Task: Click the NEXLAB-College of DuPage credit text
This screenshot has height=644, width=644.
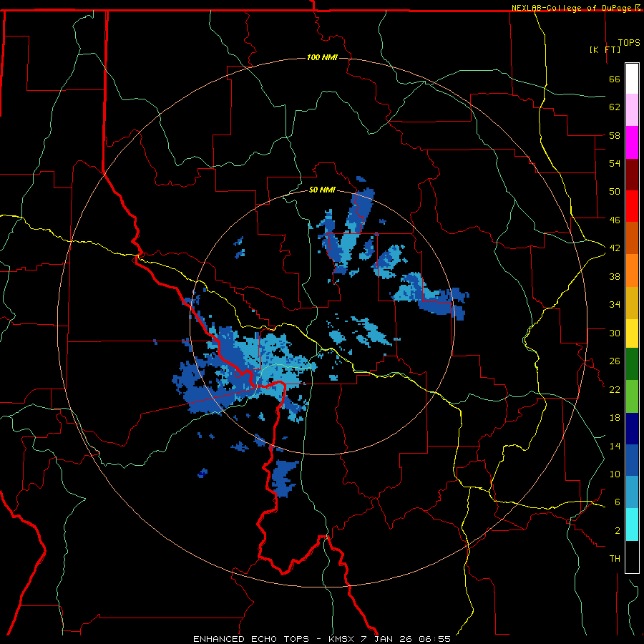Action: coord(572,8)
